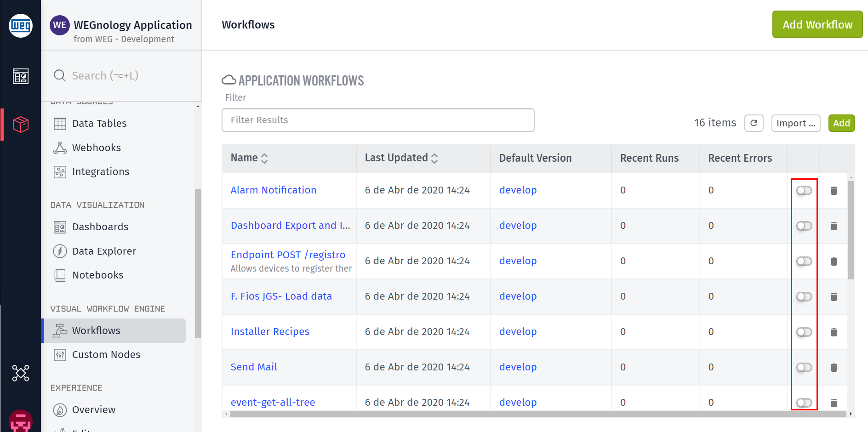Click the '16 items' count

715,123
